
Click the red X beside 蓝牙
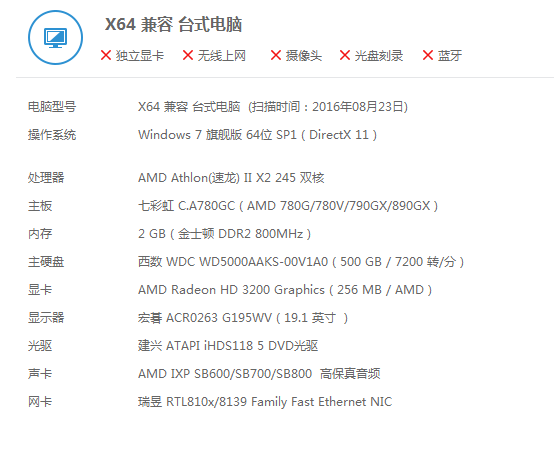coord(428,55)
